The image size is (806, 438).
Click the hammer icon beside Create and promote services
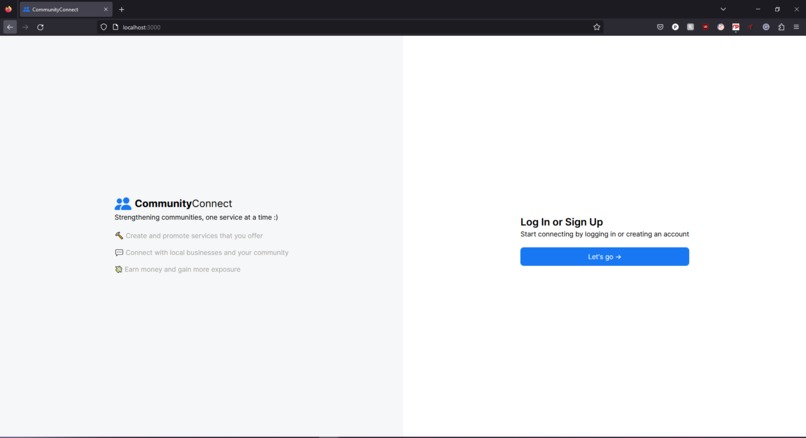119,235
